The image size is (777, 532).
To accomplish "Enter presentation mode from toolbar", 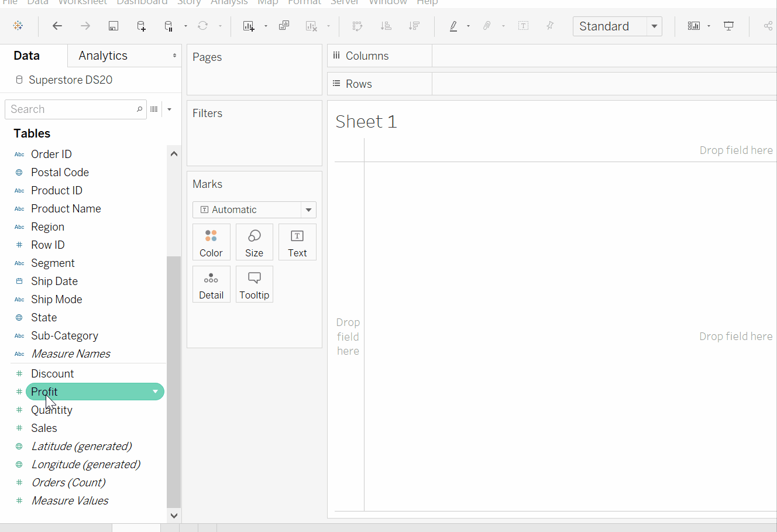I will point(729,26).
